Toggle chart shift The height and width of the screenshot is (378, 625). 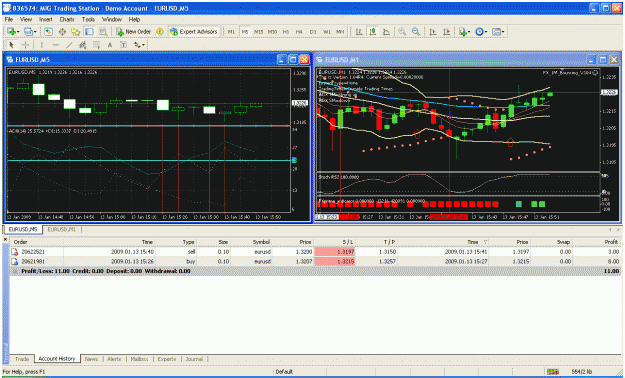pyautogui.click(x=446, y=32)
